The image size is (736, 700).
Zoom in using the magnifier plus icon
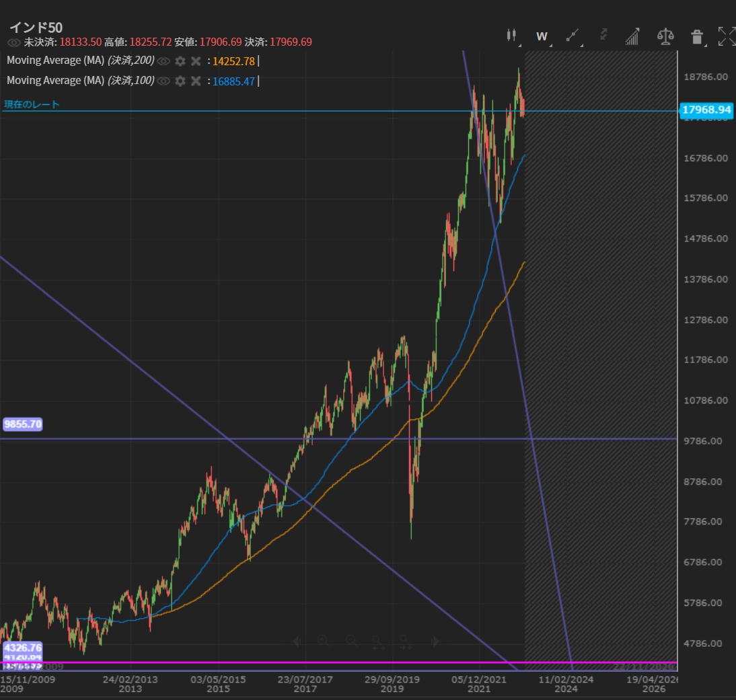click(x=323, y=641)
